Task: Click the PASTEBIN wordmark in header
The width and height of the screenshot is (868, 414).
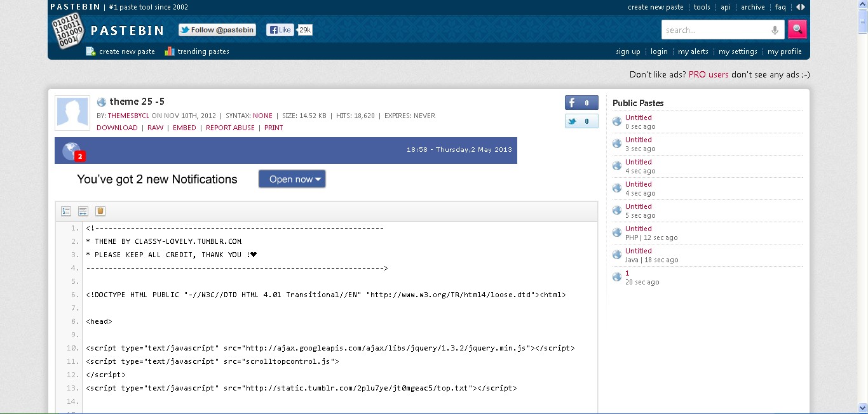Action: point(127,30)
